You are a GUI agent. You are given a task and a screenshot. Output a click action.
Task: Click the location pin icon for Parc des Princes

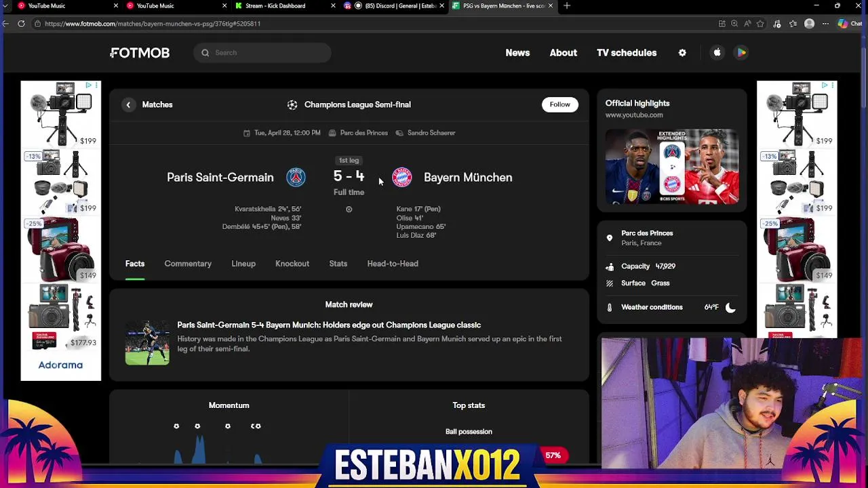coord(609,238)
